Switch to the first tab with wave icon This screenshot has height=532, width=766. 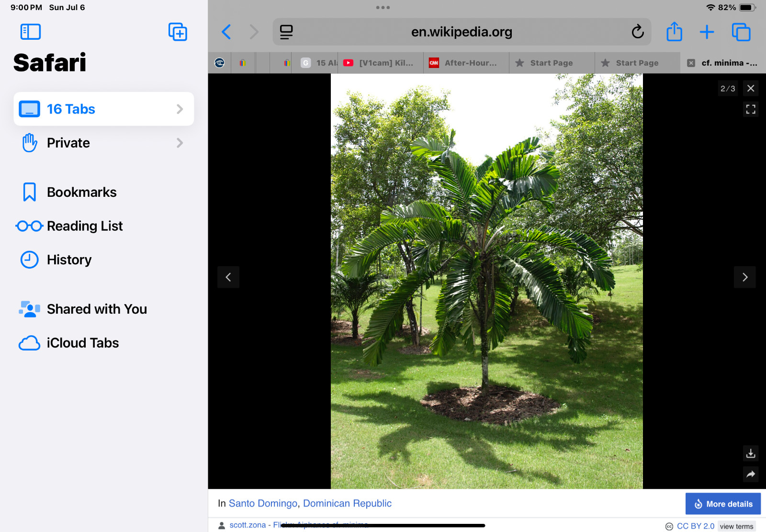point(220,63)
